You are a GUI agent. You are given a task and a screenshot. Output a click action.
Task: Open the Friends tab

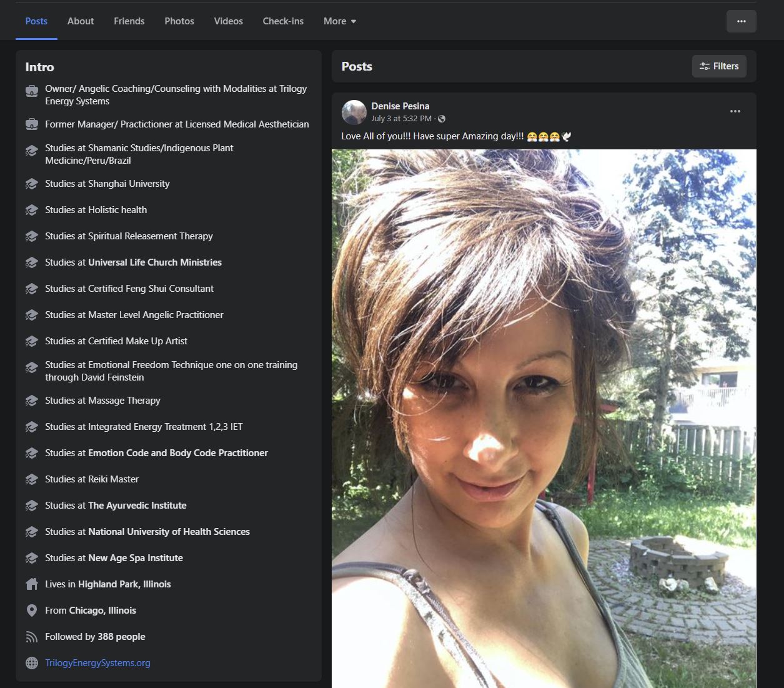click(x=129, y=21)
